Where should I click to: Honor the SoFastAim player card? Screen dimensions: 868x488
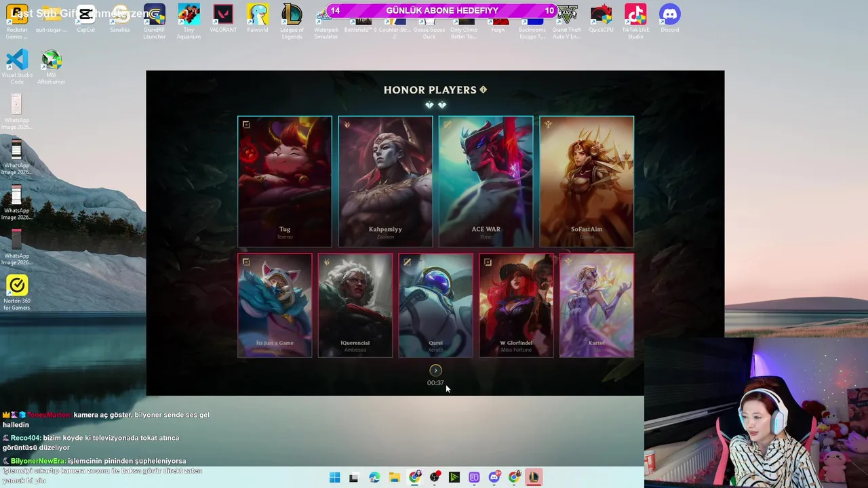pyautogui.click(x=587, y=181)
